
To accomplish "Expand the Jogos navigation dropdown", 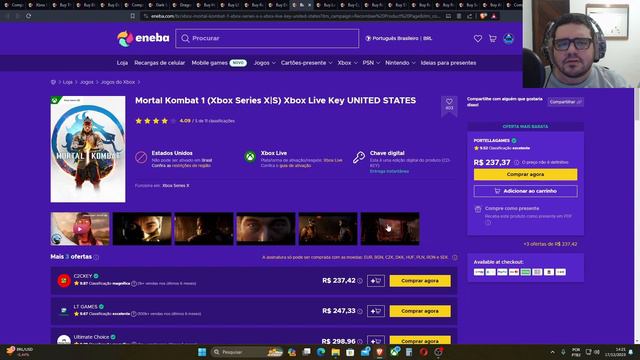I will (x=264, y=63).
